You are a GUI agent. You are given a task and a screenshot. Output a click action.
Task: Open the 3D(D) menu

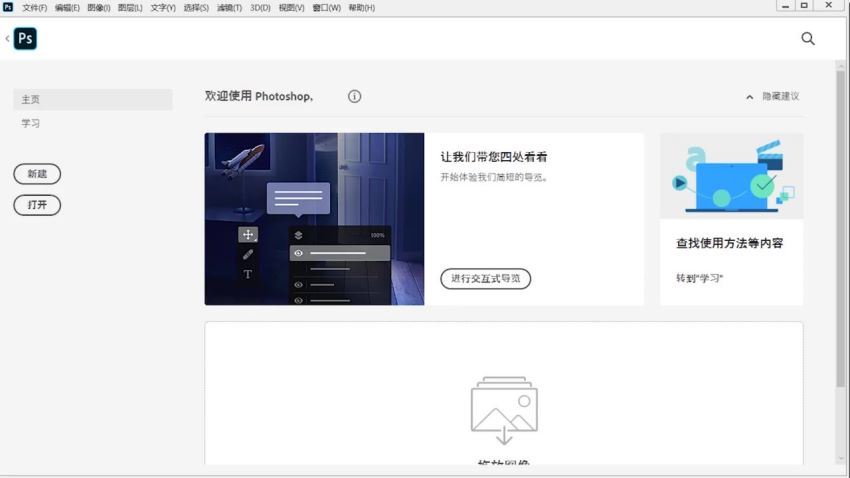click(x=260, y=8)
